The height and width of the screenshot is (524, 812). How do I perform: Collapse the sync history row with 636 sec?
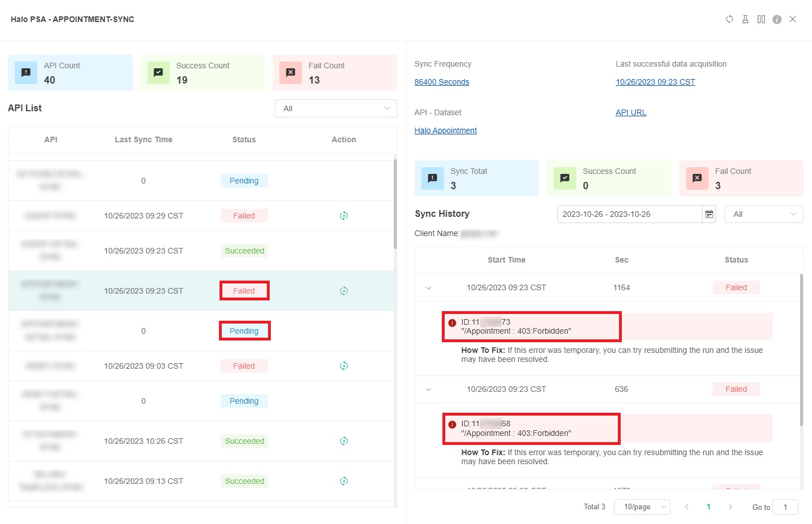[x=428, y=390]
